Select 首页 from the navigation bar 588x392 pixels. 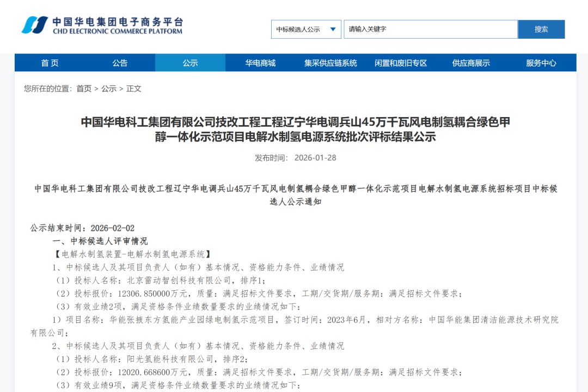click(50, 63)
